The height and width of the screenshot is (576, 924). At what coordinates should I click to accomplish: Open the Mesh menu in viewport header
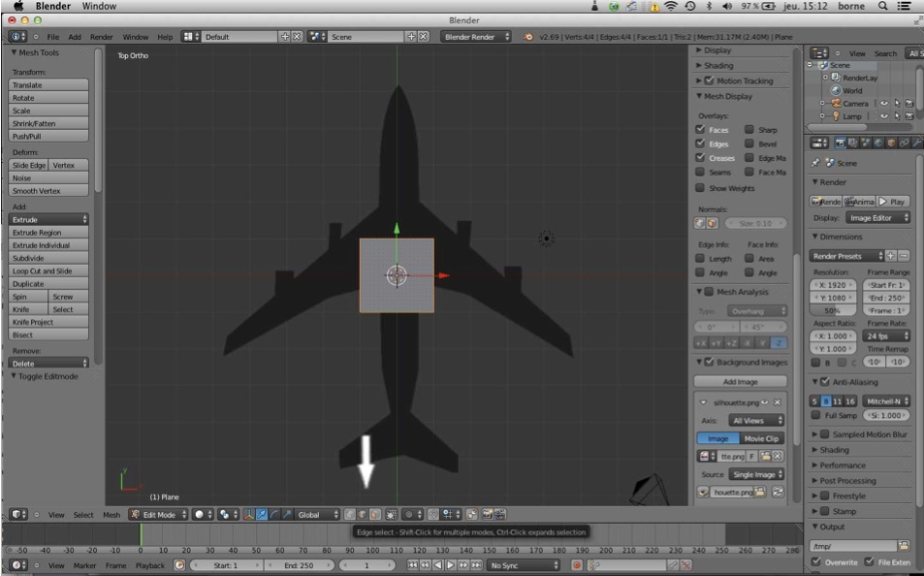pos(112,514)
